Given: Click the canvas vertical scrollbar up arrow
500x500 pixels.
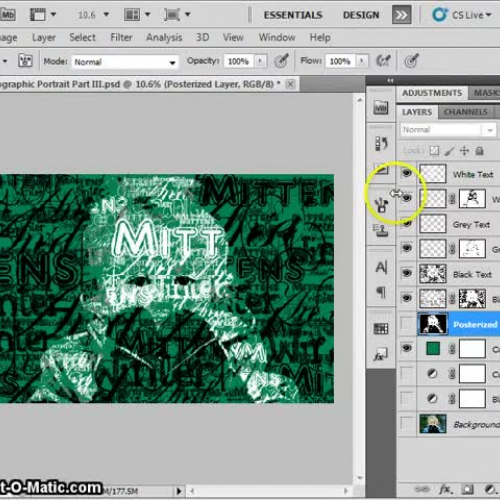Looking at the screenshot, I should pos(359,100).
